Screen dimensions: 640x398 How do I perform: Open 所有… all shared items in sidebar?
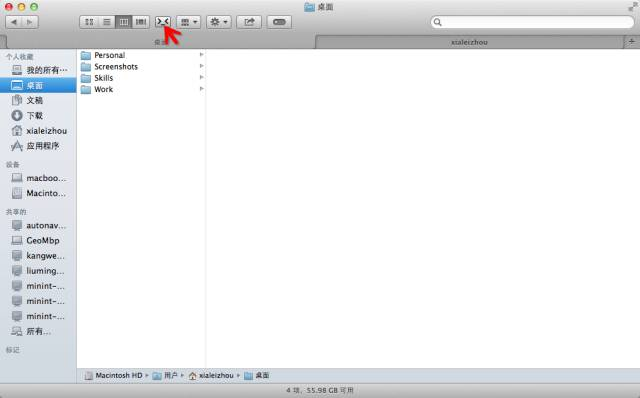click(38, 331)
